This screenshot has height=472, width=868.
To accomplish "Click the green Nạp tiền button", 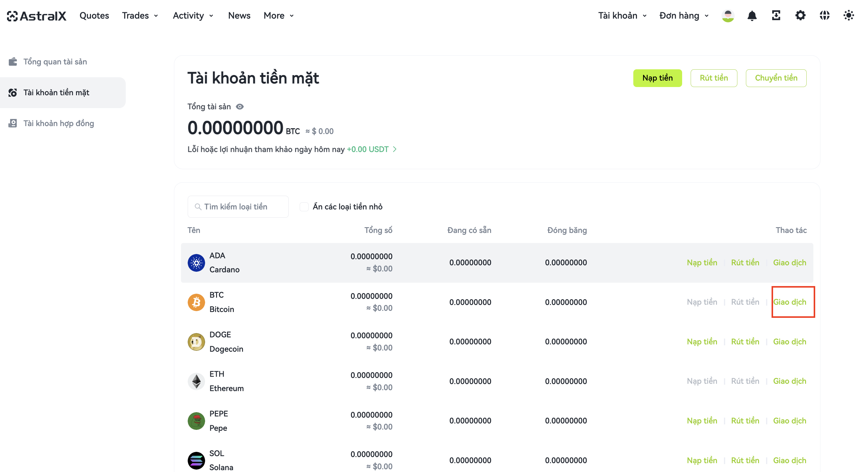I will click(657, 78).
